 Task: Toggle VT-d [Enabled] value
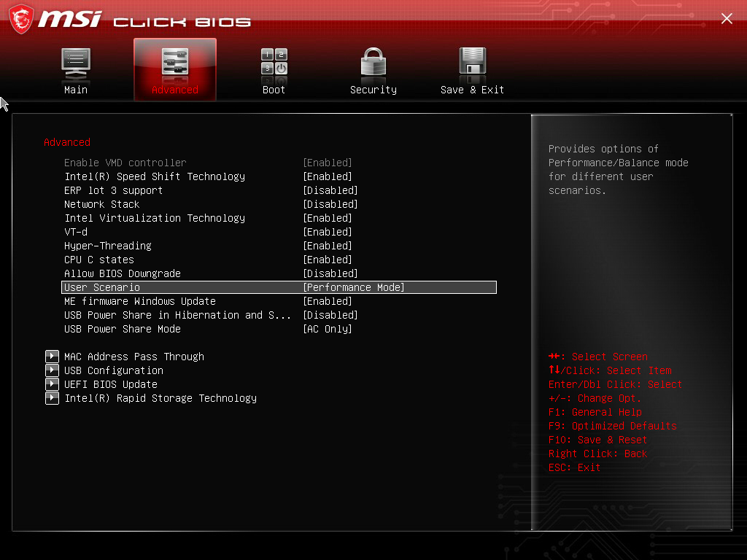pyautogui.click(x=328, y=232)
